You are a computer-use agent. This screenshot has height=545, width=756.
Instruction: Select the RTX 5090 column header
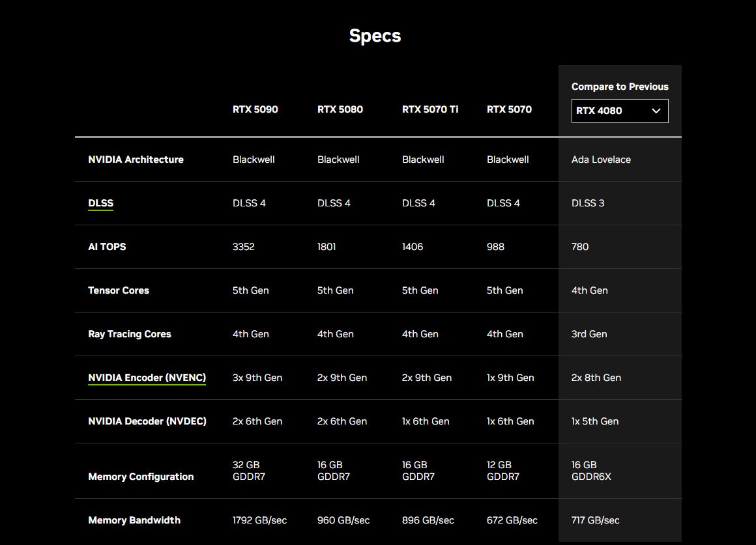[x=255, y=109]
